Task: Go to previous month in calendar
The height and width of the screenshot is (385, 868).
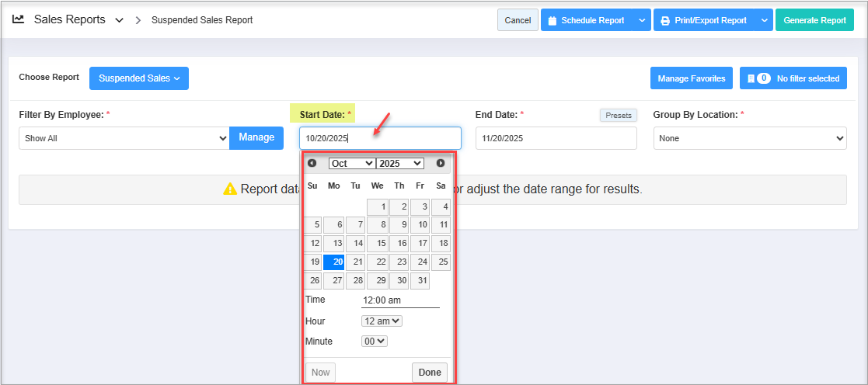Action: [x=312, y=163]
